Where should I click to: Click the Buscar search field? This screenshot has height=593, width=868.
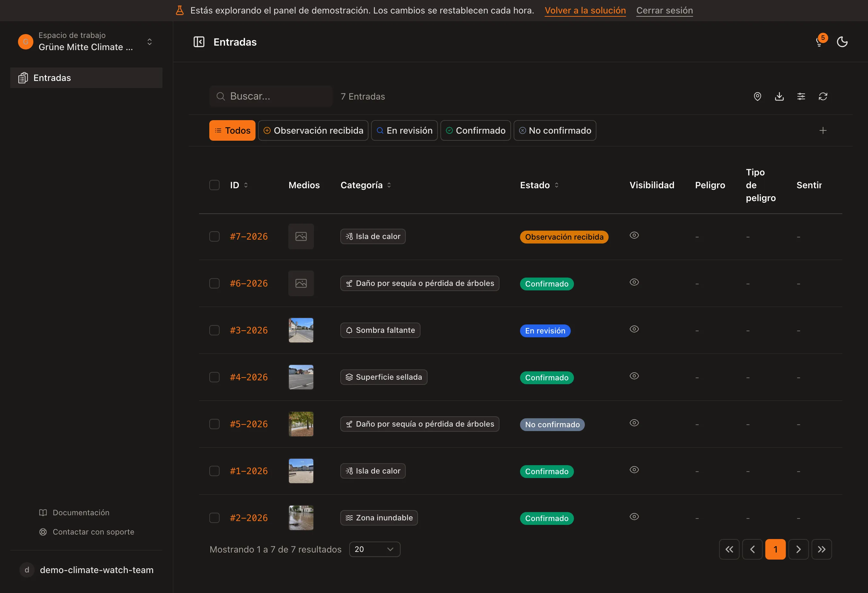271,96
